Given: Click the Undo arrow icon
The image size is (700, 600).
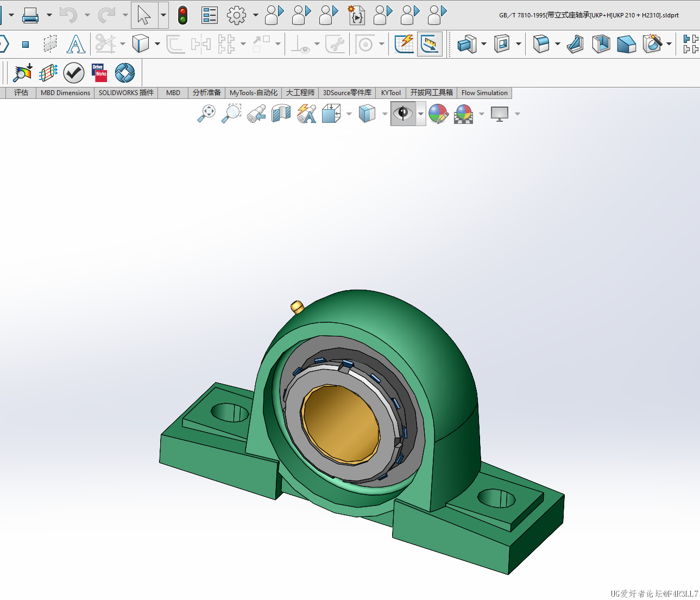Looking at the screenshot, I should click(68, 15).
